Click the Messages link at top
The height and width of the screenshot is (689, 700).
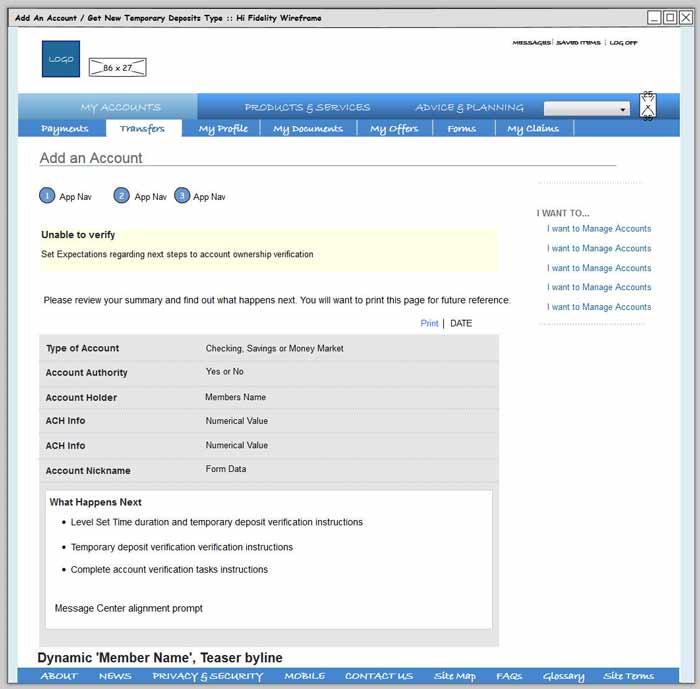pyautogui.click(x=531, y=43)
